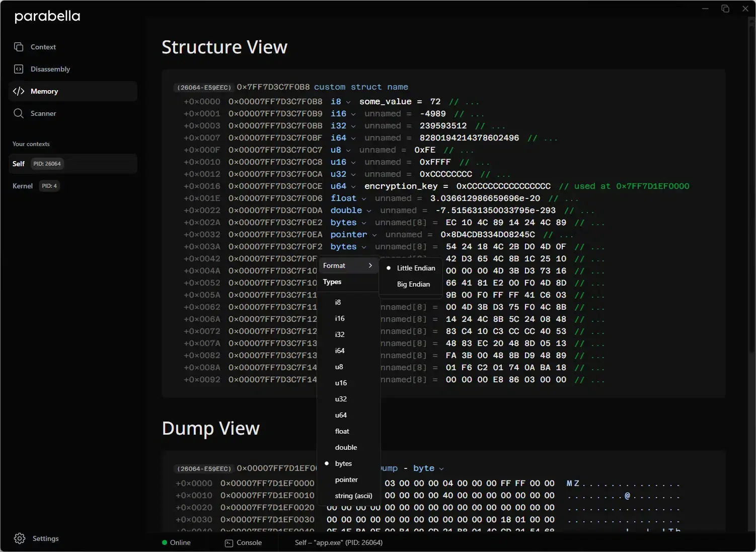Click Self – app.exe in the status bar
The image size is (756, 552).
click(x=338, y=542)
